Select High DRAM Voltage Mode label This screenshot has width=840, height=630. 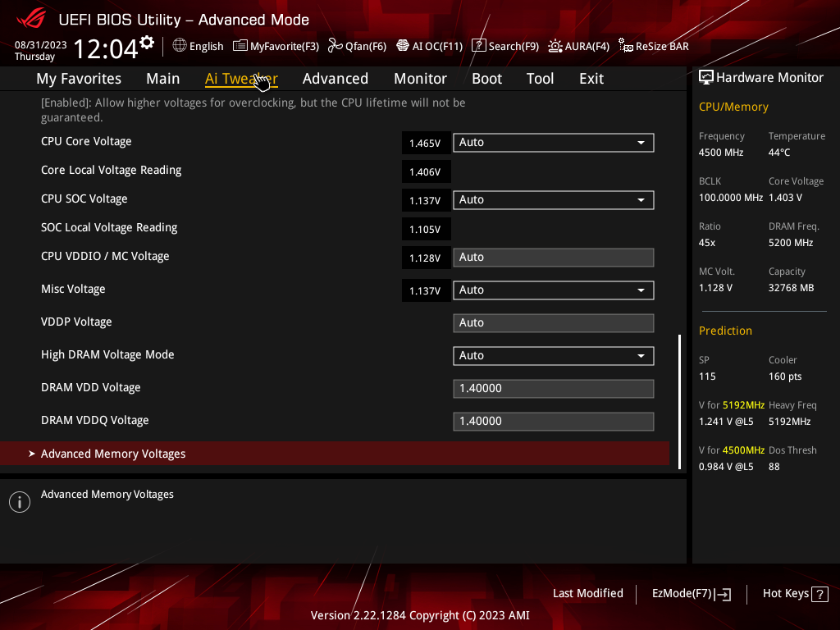click(107, 354)
